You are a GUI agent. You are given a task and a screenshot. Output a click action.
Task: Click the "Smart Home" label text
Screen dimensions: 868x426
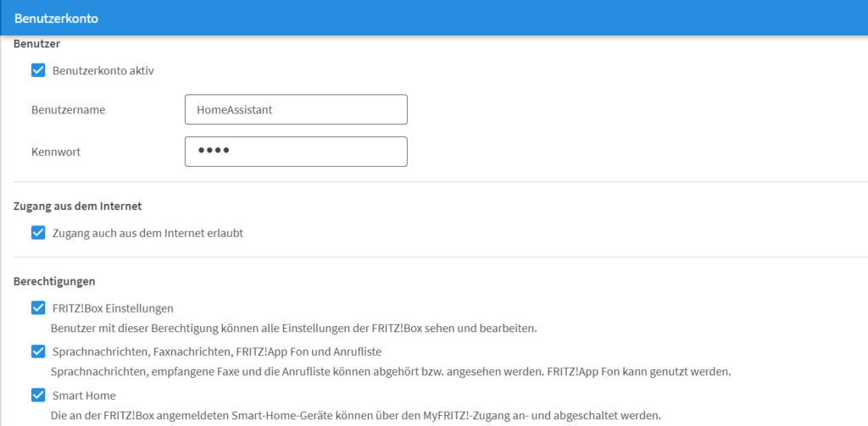pyautogui.click(x=84, y=395)
